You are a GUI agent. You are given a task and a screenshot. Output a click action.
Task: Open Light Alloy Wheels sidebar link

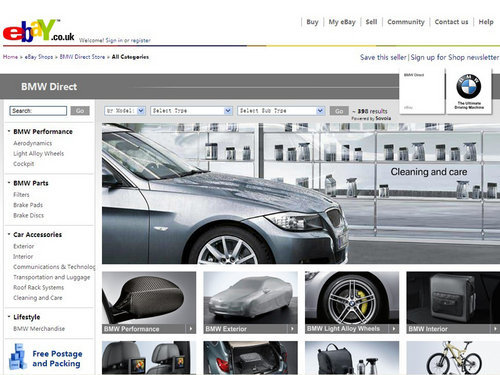pyautogui.click(x=38, y=154)
